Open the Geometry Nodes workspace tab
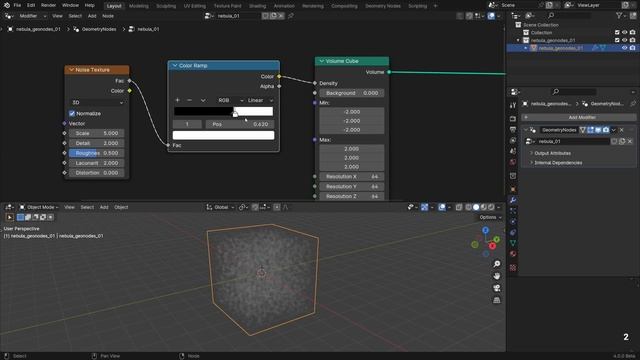Viewport: 640px width, 360px height. [x=383, y=6]
